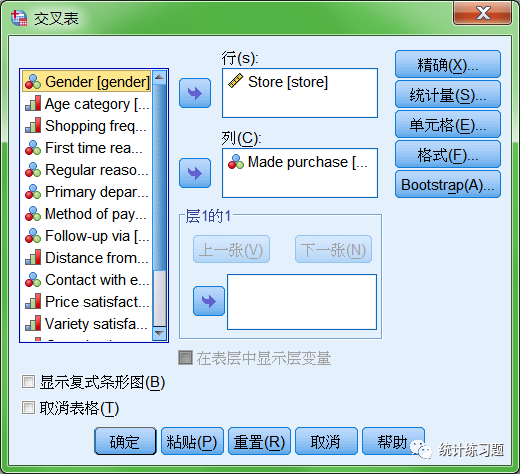Click the 确定 button
This screenshot has width=520, height=474.
(x=125, y=441)
